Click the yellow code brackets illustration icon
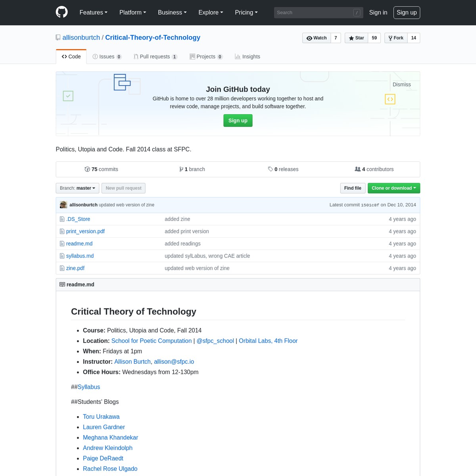This screenshot has width=476, height=476. pyautogui.click(x=390, y=99)
